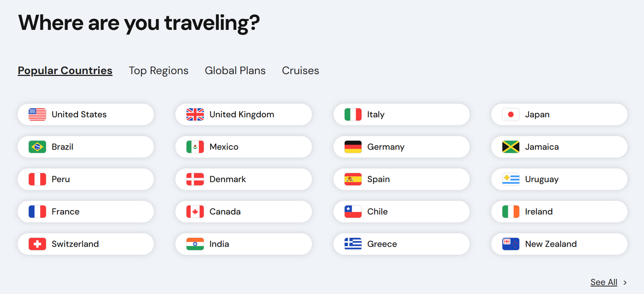Viewport: 644px width, 294px height.
Task: Click the United States flag icon
Action: (38, 114)
